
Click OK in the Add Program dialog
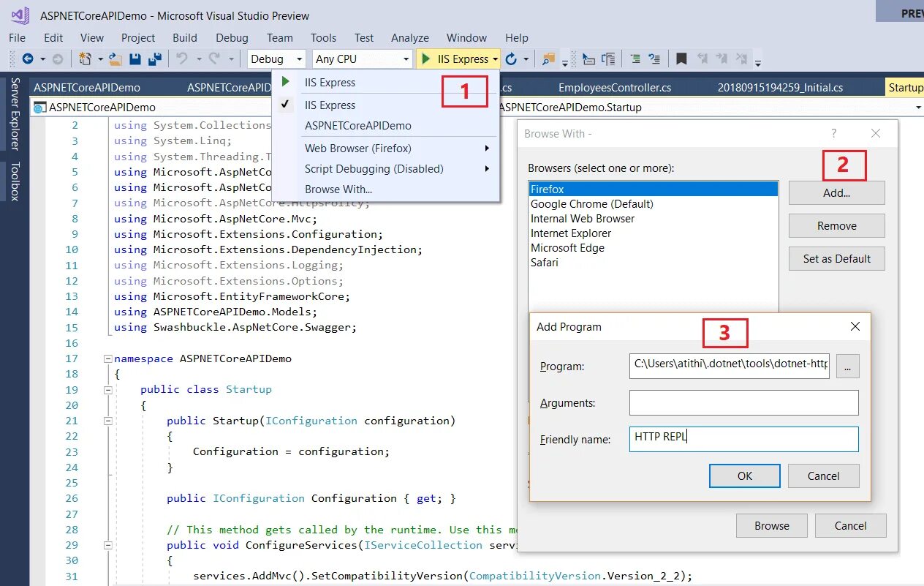click(x=745, y=476)
